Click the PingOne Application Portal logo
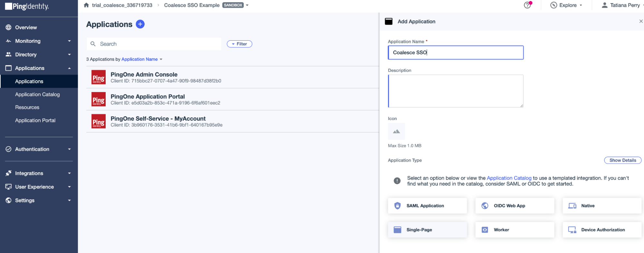Screen dimensions: 644x253 coord(99,99)
